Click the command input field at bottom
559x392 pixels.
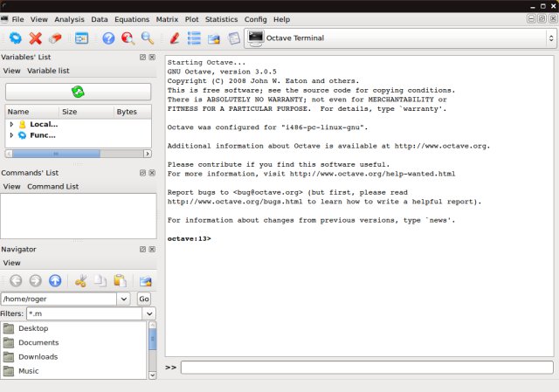coord(366,368)
